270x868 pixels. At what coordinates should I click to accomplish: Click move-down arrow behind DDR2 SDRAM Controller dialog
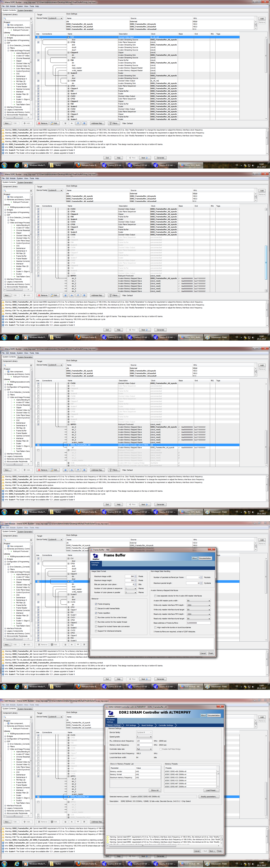[78, 821]
